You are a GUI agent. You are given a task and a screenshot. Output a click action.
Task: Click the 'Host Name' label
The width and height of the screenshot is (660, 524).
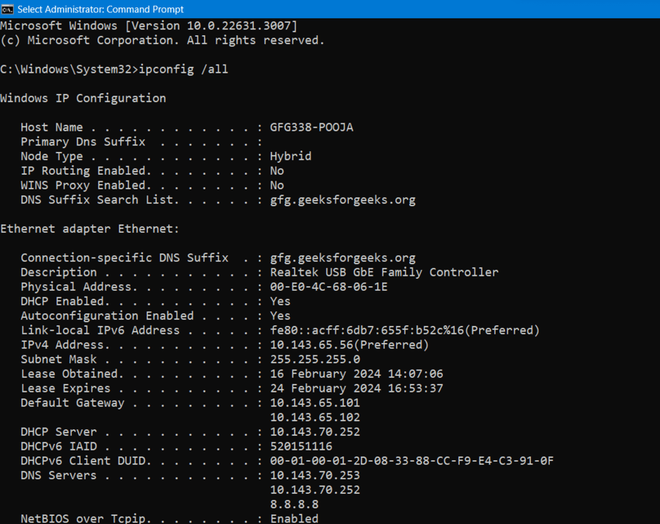(52, 127)
